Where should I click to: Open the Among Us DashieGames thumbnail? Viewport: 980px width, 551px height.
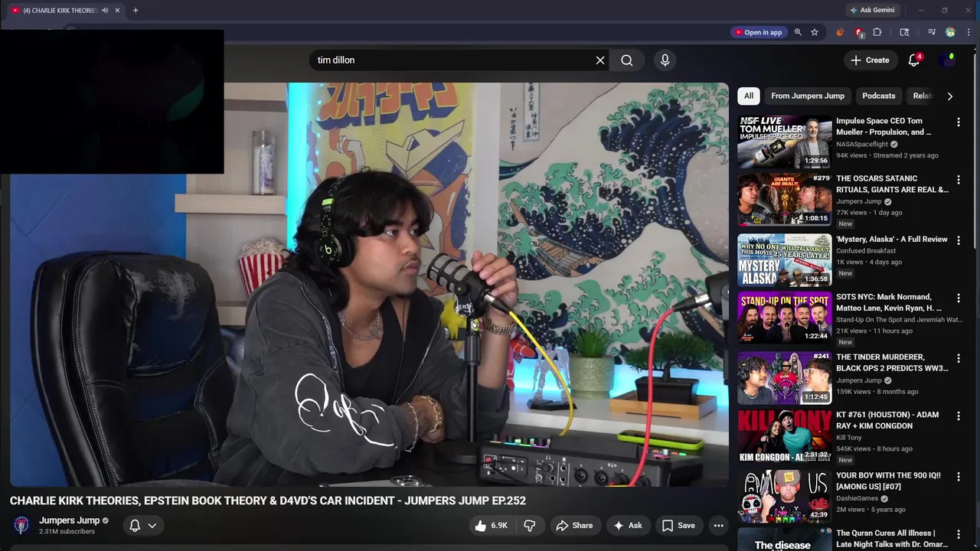(x=784, y=496)
